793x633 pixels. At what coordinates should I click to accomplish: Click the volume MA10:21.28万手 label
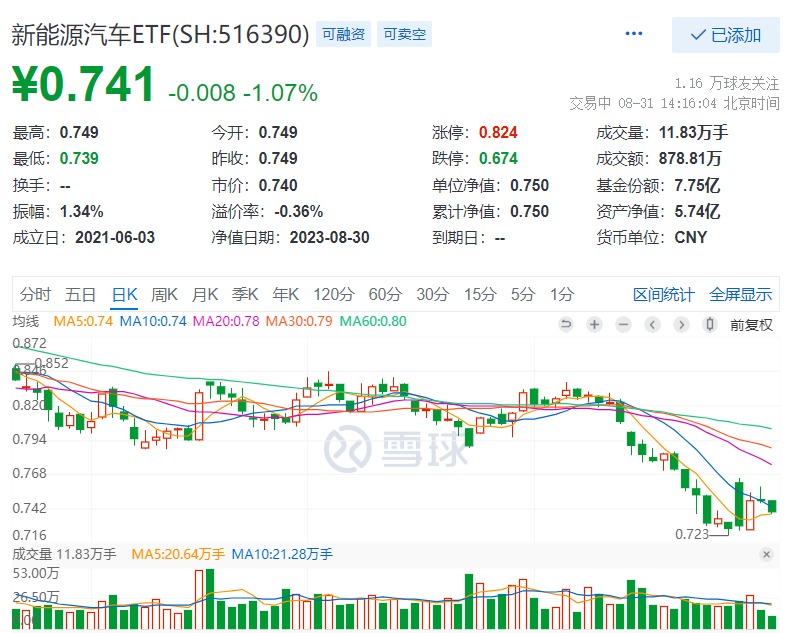(282, 555)
